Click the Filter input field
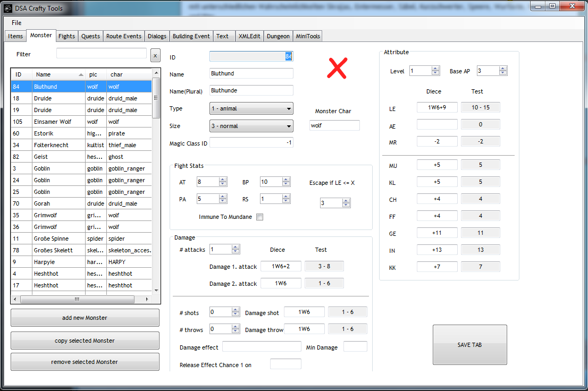This screenshot has height=391, width=588. click(x=102, y=54)
